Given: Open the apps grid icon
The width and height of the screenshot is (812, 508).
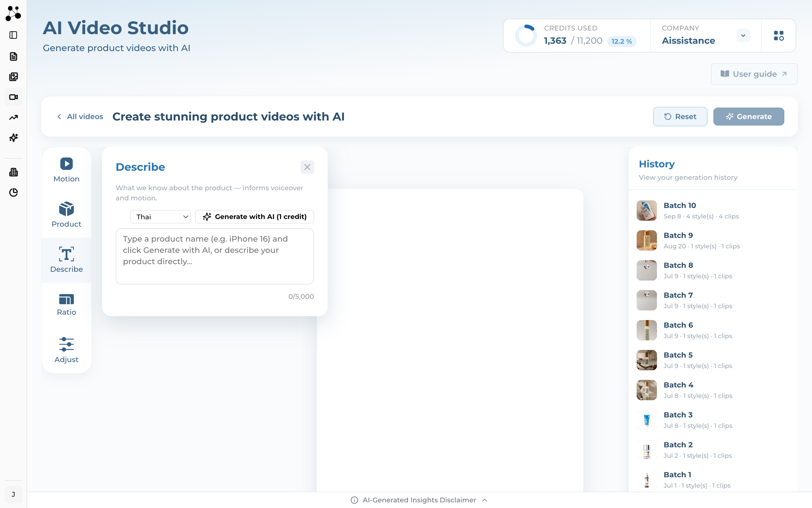Looking at the screenshot, I should [x=778, y=36].
